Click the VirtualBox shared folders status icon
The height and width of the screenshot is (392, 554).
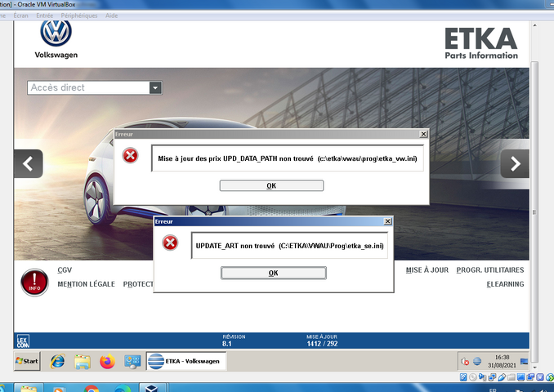pyautogui.click(x=512, y=377)
